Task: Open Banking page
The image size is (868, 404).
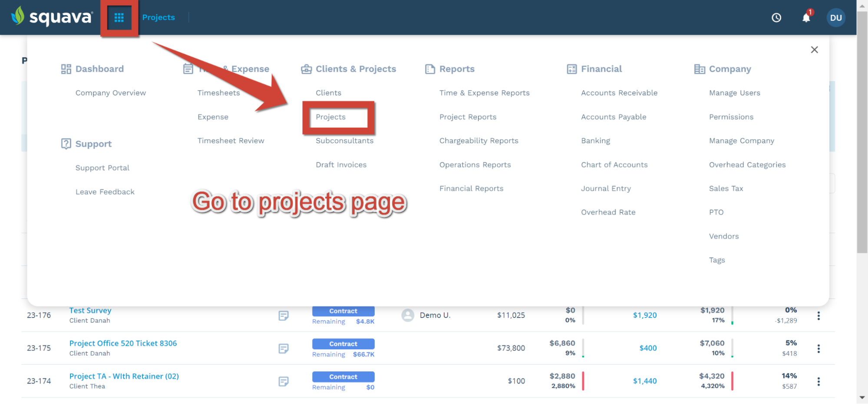Action: click(595, 141)
